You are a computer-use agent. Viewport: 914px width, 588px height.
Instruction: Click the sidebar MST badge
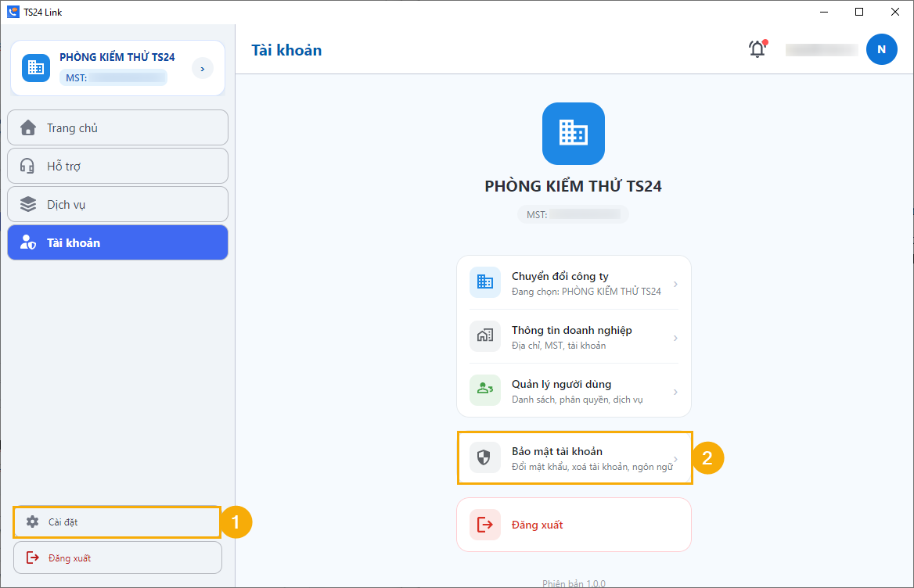coord(113,77)
